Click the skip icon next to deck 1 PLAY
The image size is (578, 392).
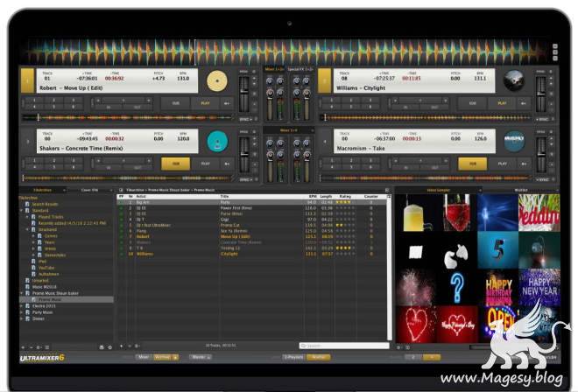coord(226,103)
